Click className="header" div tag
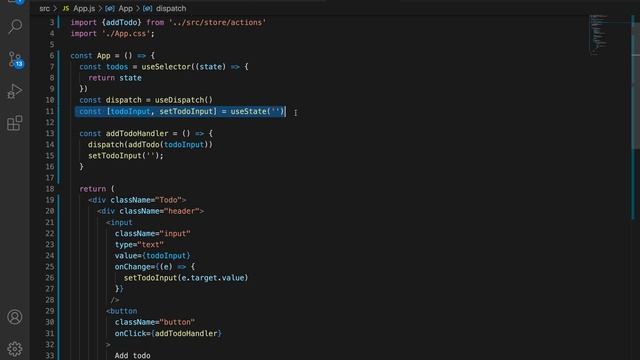The height and width of the screenshot is (360, 640). pyautogui.click(x=151, y=211)
